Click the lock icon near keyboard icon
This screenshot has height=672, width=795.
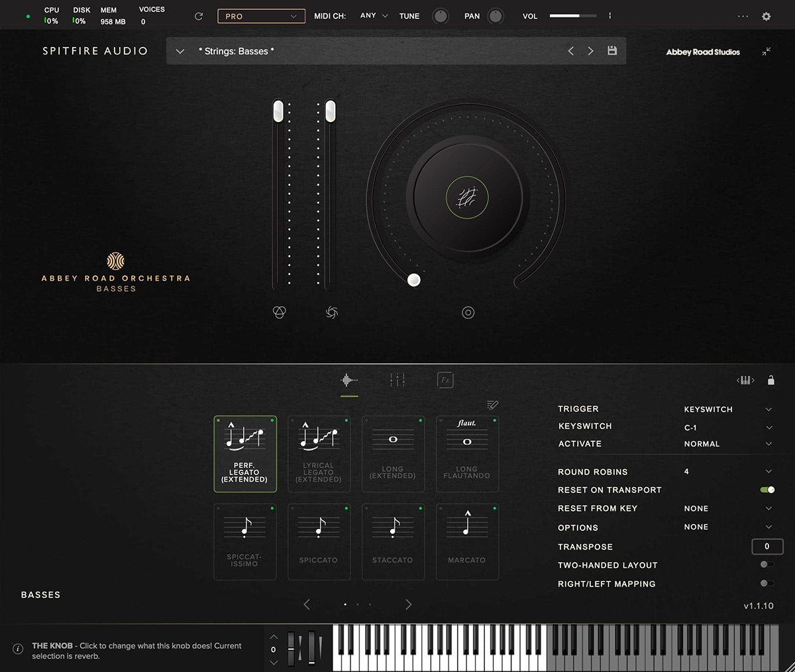(770, 380)
